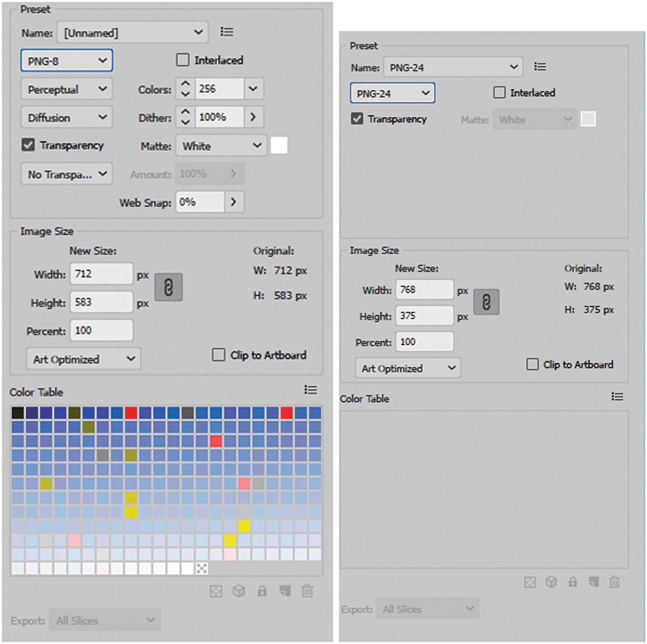The width and height of the screenshot is (647, 644).
Task: Click the white Matte color swatch in PNG-8 panel
Action: click(x=279, y=145)
